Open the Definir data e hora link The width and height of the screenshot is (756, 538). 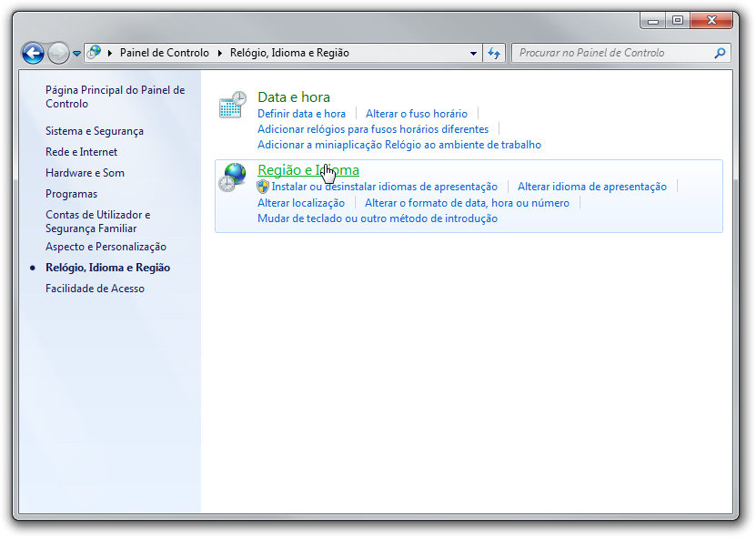tap(301, 114)
